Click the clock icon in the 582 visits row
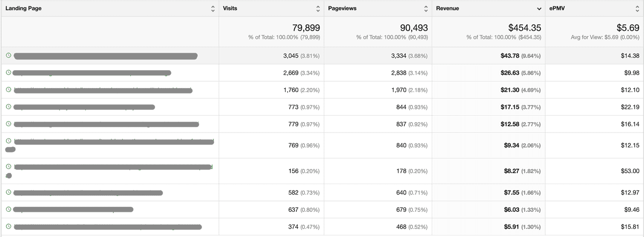The height and width of the screenshot is (237, 644). [x=8, y=192]
